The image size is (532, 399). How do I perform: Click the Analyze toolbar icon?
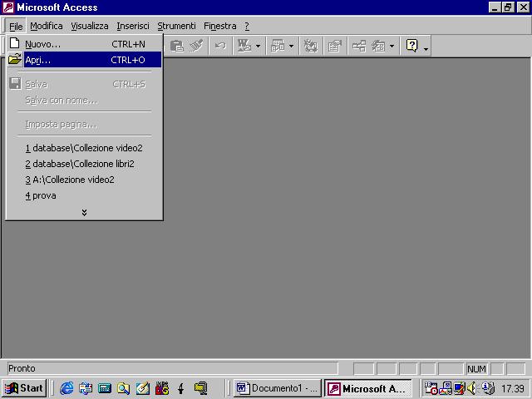click(x=278, y=46)
